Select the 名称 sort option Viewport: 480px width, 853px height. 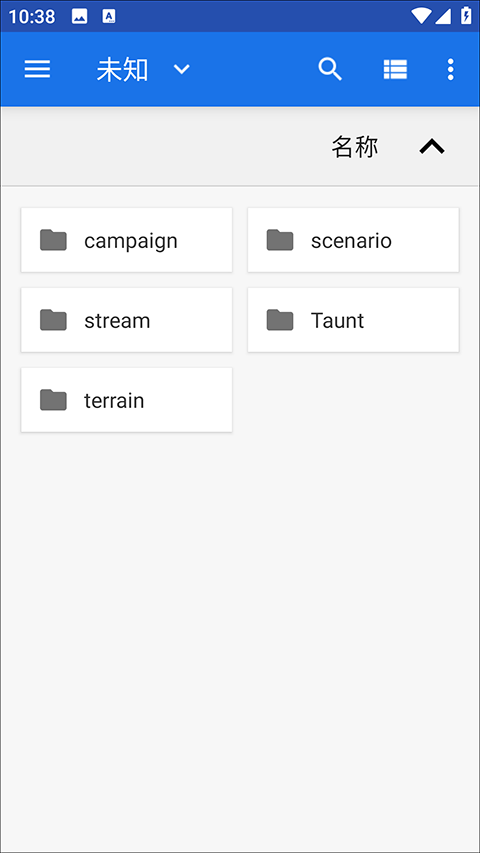[x=355, y=147]
